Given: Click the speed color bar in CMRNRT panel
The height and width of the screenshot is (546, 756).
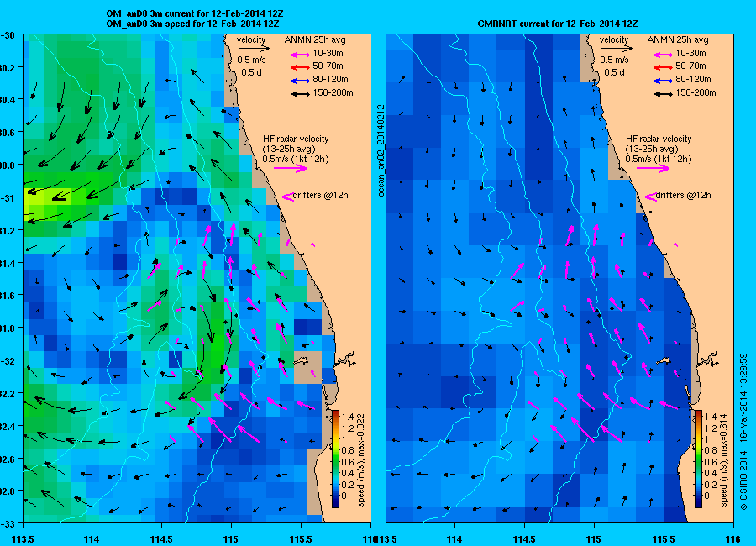Looking at the screenshot, I should tap(698, 459).
